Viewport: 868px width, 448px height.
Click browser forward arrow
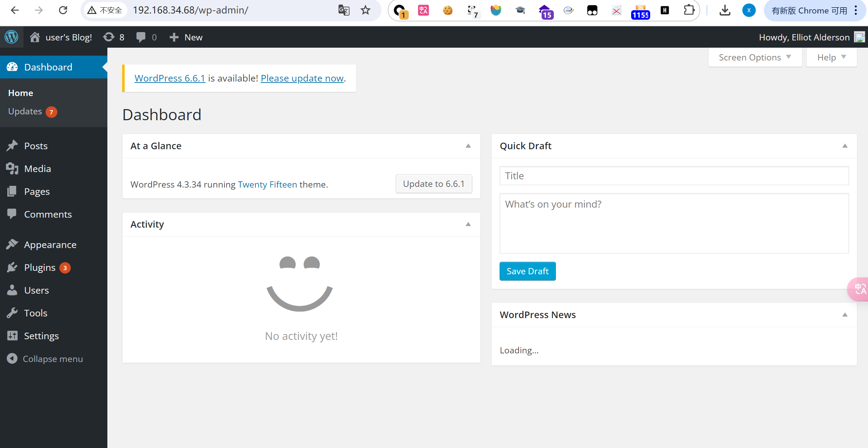coord(39,10)
